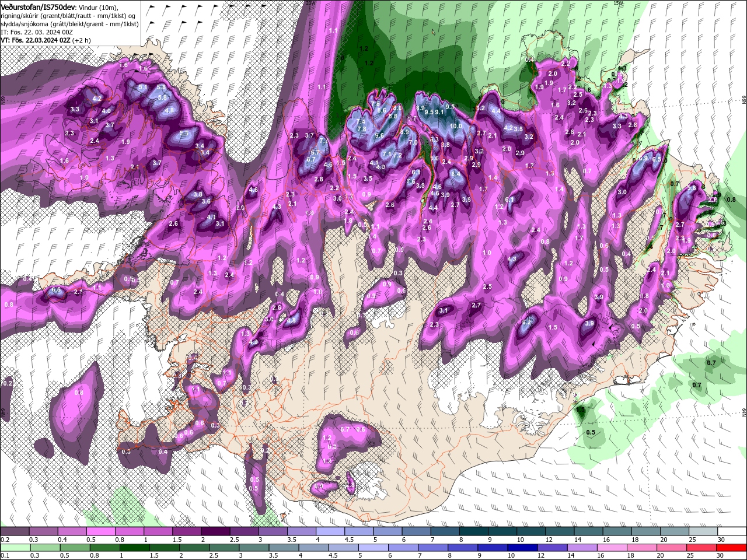Click the 'rigning/skúrir' header line
747x560 pixels.
tap(69, 16)
